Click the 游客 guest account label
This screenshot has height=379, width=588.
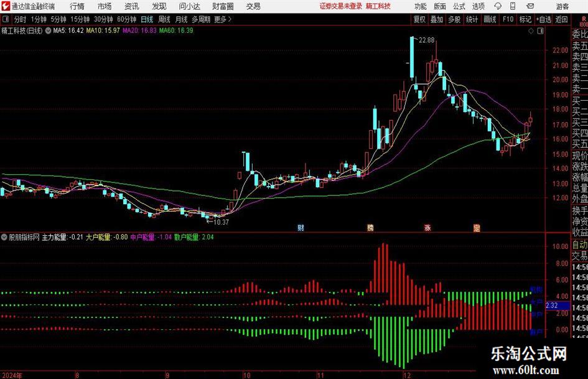coord(562,6)
